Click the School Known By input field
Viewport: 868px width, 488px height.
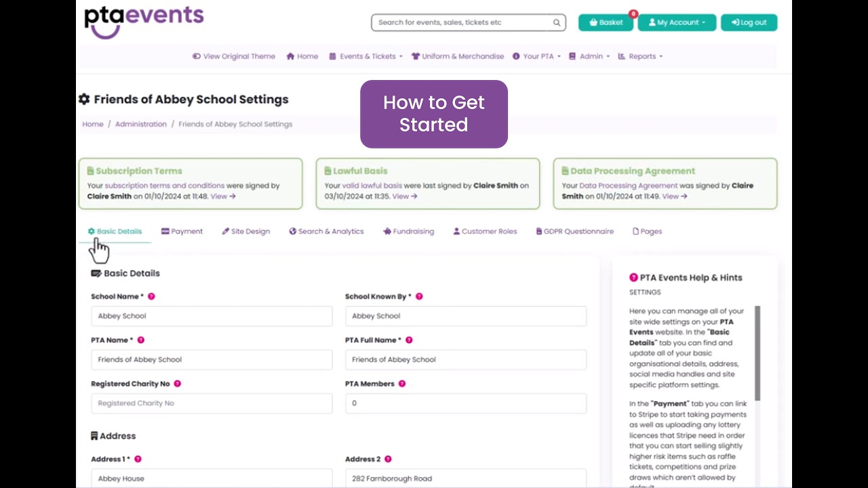[x=466, y=316]
